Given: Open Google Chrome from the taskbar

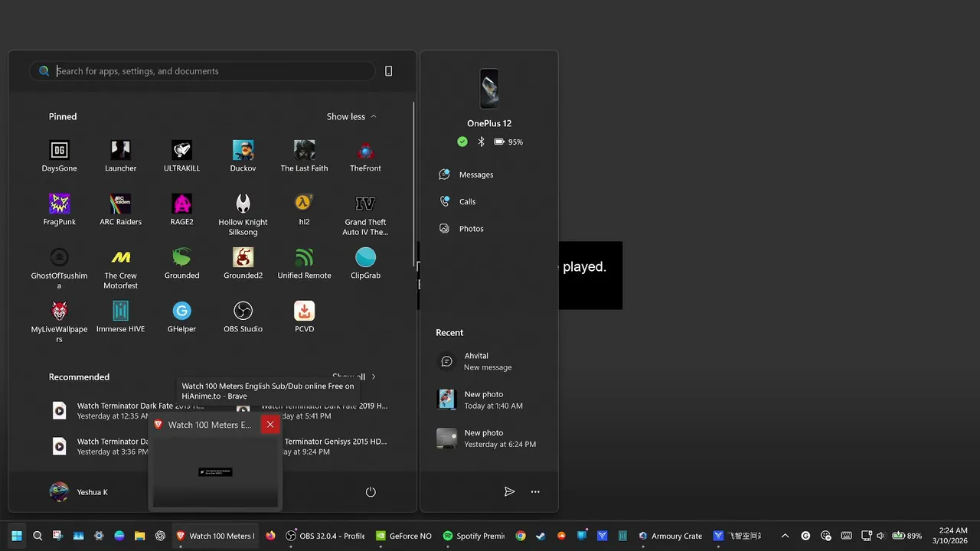Looking at the screenshot, I should (521, 536).
